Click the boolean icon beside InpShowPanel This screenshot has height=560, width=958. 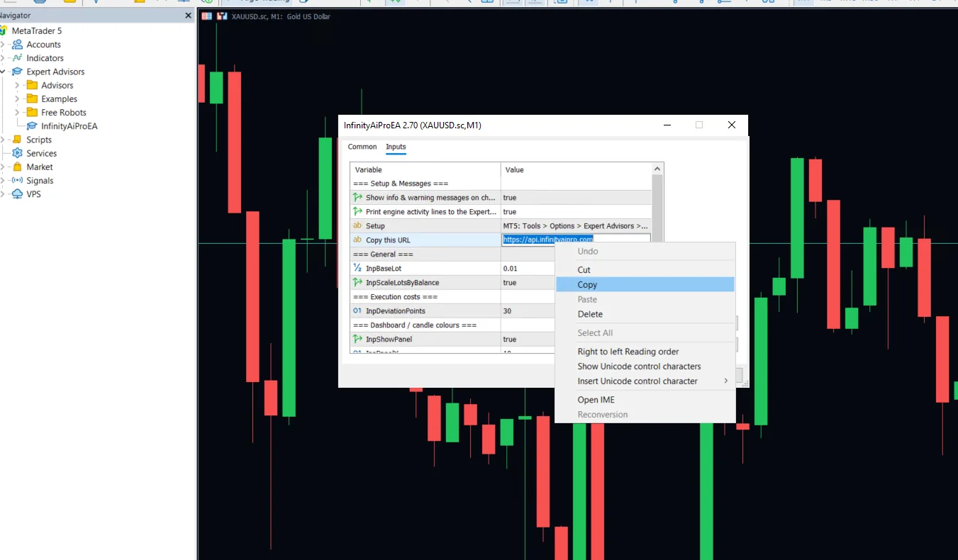pyautogui.click(x=357, y=339)
